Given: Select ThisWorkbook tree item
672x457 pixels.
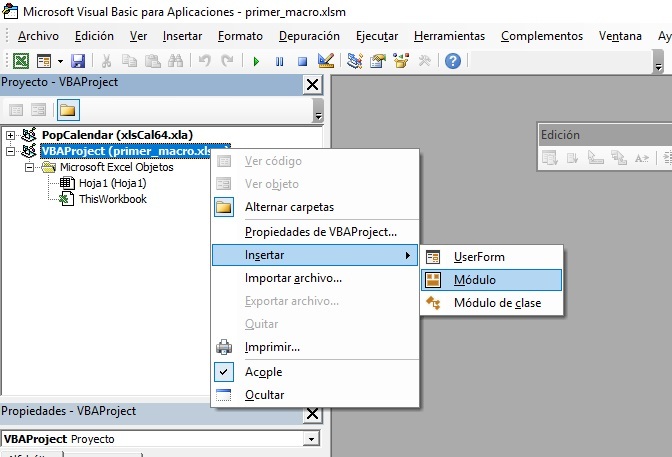Looking at the screenshot, I should [x=113, y=199].
